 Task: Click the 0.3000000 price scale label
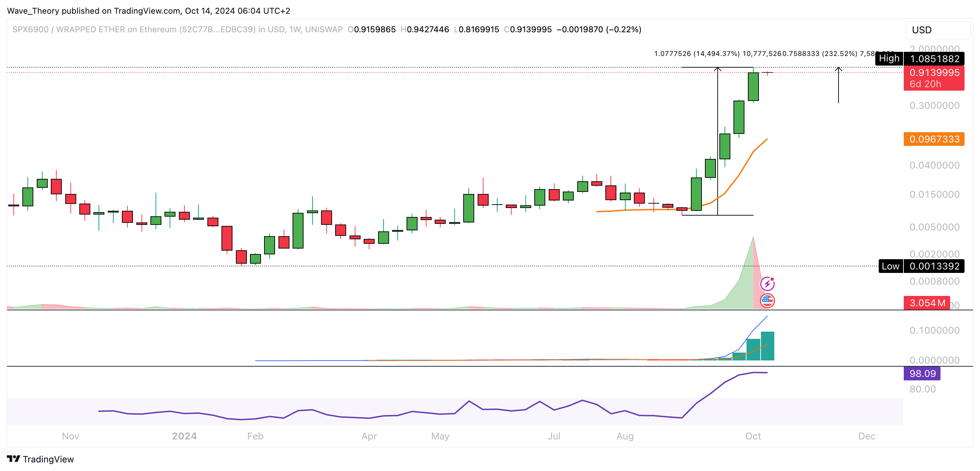coord(934,105)
